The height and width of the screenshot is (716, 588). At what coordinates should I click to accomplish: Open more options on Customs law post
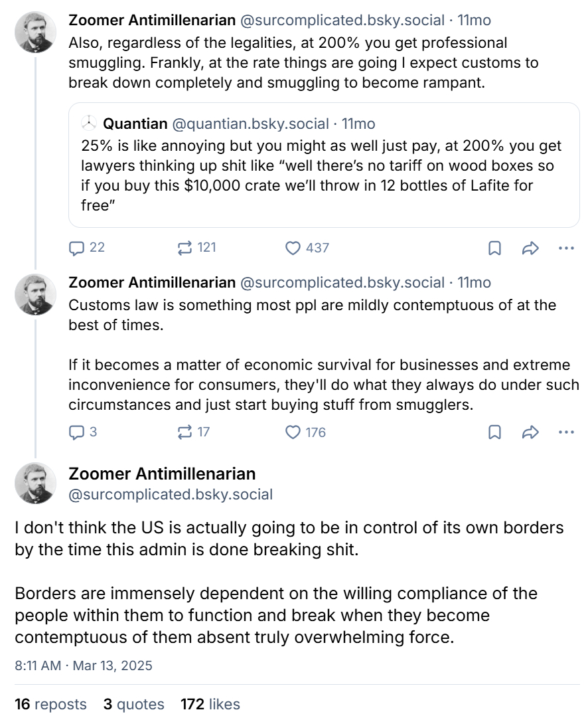click(x=566, y=432)
